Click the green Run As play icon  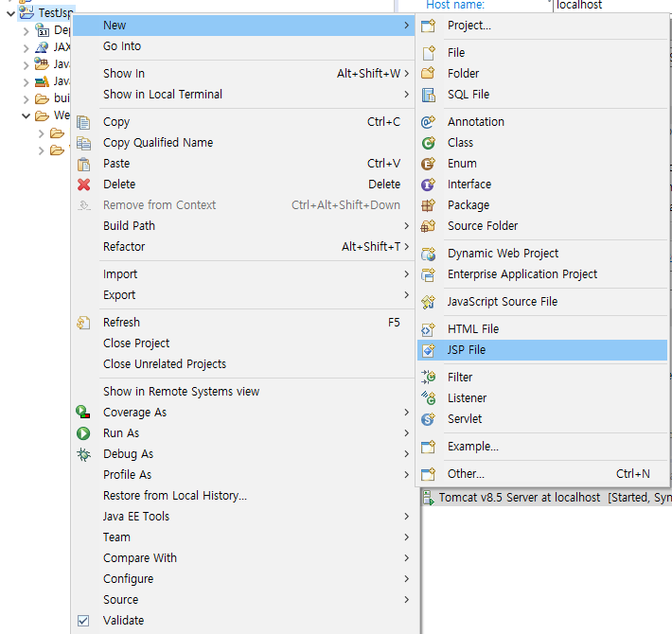pyautogui.click(x=83, y=433)
